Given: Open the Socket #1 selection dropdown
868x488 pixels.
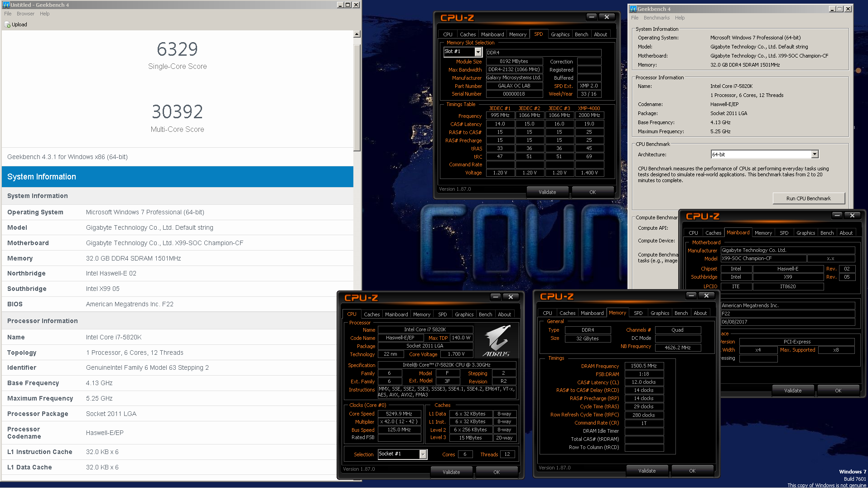Looking at the screenshot, I should pos(423,454).
